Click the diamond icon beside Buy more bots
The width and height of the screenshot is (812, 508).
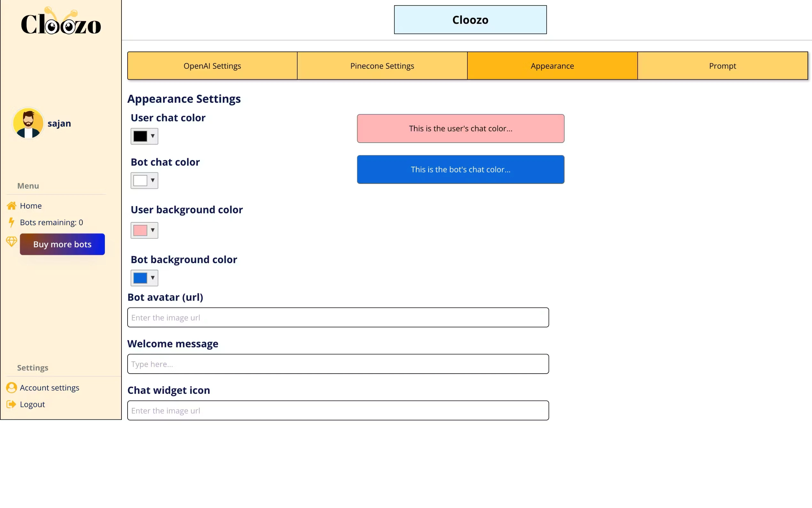pos(12,242)
